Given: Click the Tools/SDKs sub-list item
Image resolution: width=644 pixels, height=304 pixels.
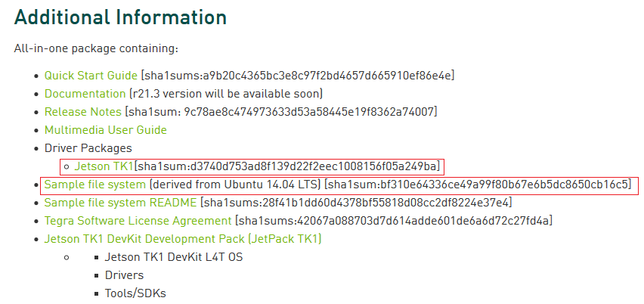Looking at the screenshot, I should [x=135, y=293].
